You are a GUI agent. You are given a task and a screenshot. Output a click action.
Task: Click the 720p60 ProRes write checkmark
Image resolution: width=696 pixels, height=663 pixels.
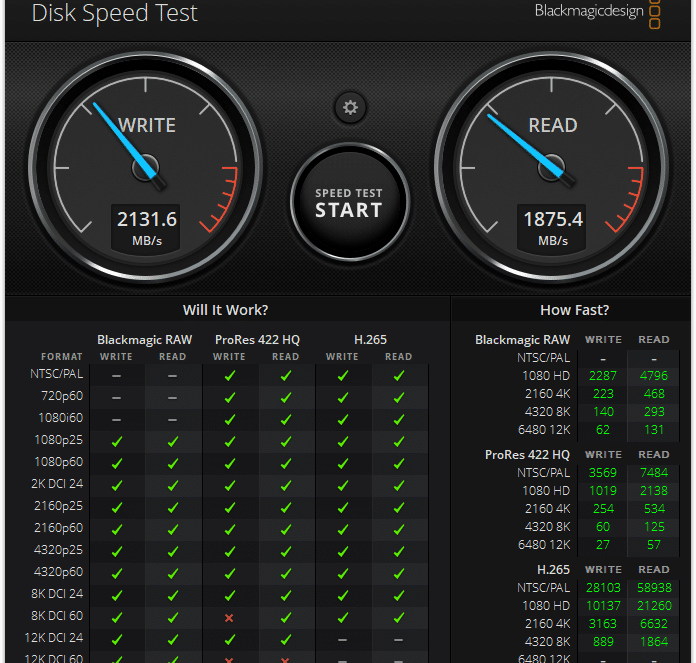229,398
